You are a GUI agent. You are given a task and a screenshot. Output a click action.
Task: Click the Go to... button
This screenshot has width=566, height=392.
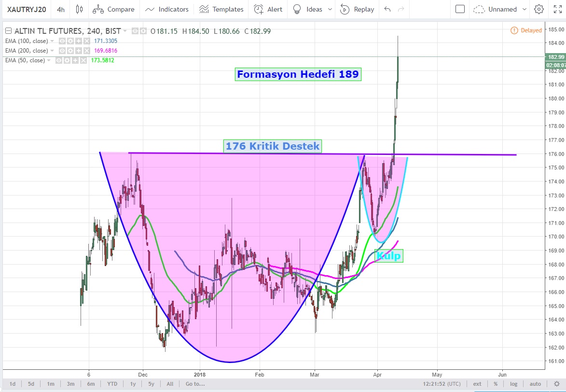195,384
